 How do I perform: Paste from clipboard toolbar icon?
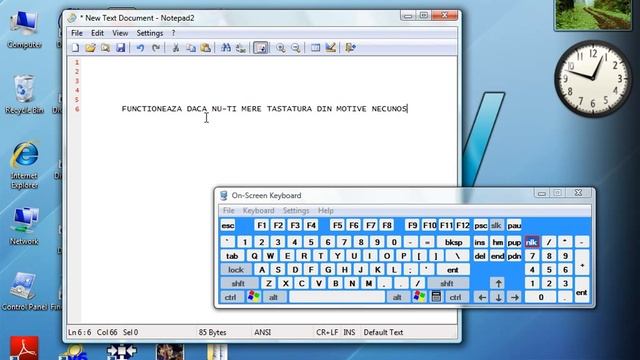(x=206, y=48)
